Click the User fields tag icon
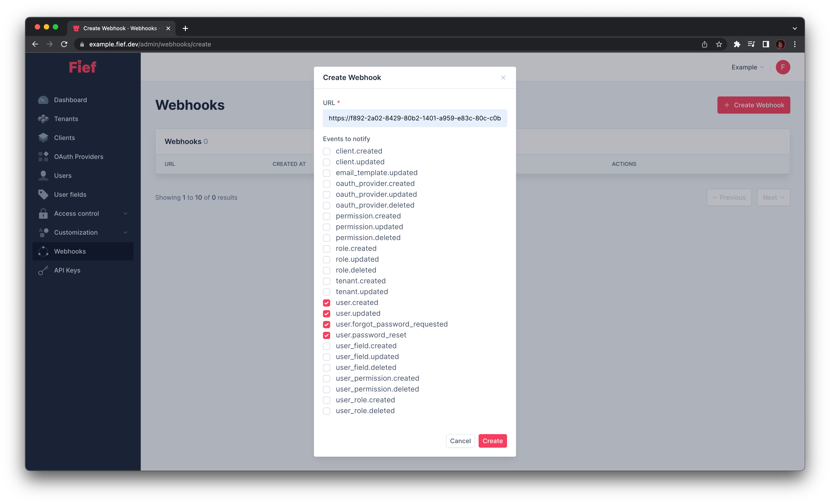Viewport: 830px width, 504px height. pyautogui.click(x=43, y=194)
